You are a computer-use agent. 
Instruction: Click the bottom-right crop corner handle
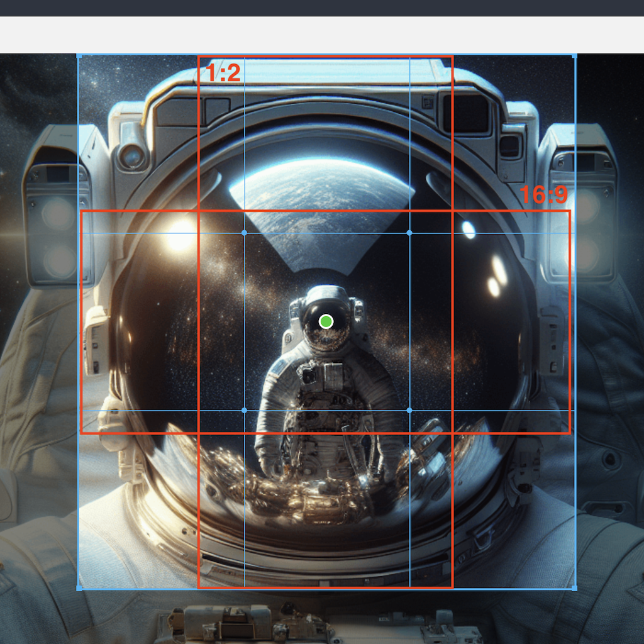tap(574, 589)
